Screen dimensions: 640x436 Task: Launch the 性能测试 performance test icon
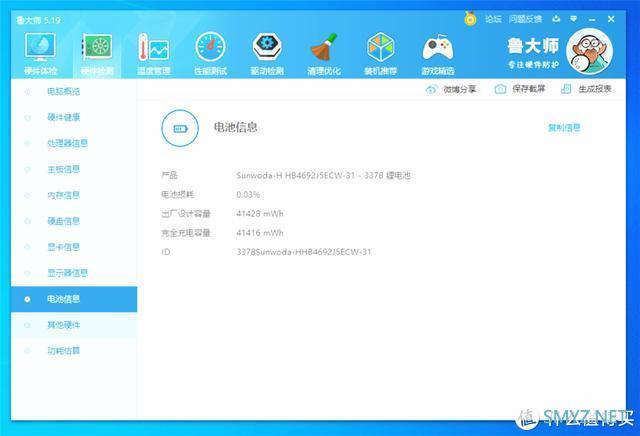210,54
